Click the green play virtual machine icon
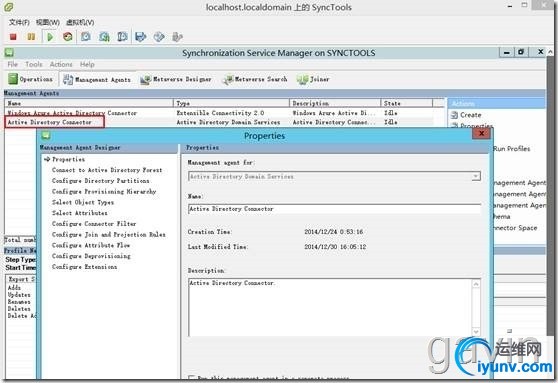Image resolution: width=558 pixels, height=383 pixels. pos(50,37)
